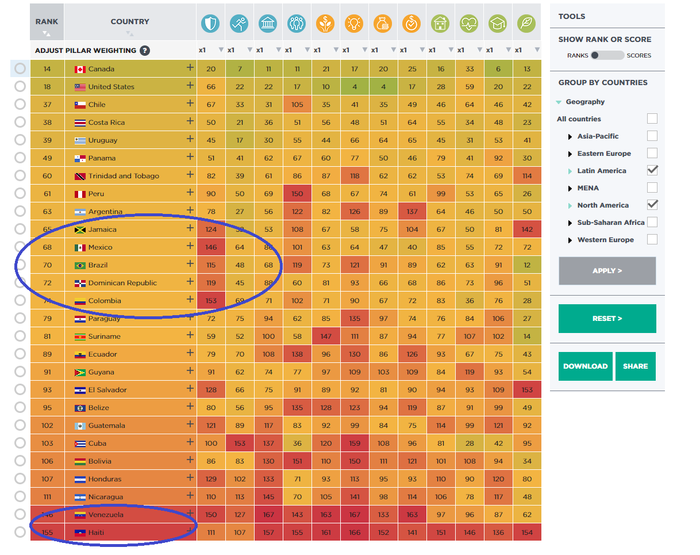Click the plus icon for Chile
700x555 pixels.
pos(190,103)
